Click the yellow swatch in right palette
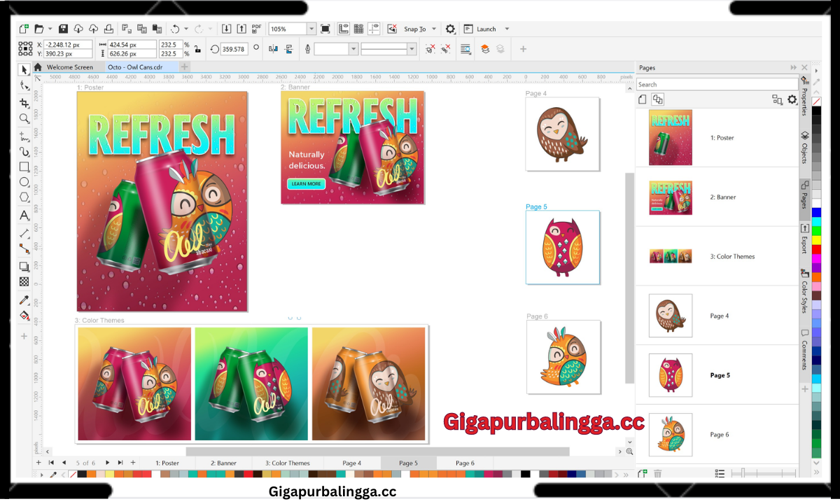840x504 pixels. click(816, 241)
